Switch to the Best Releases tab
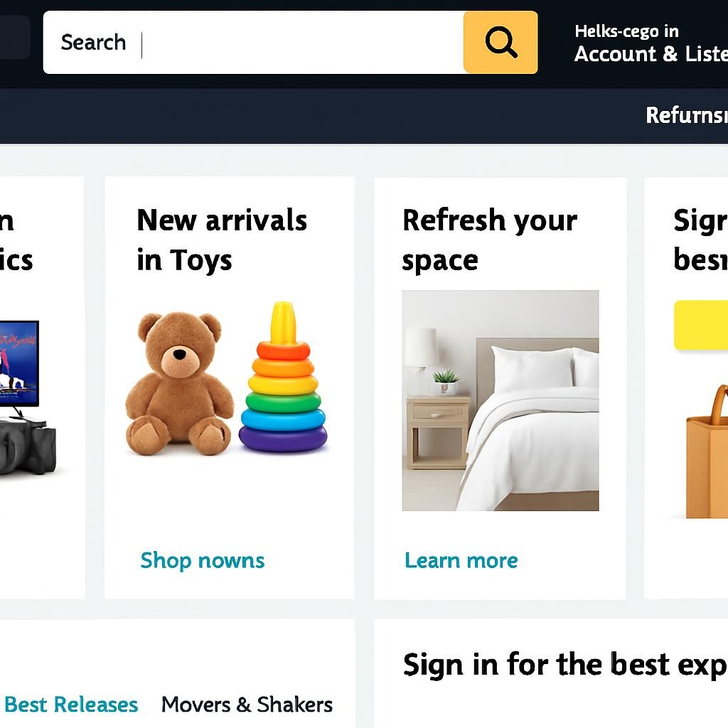 tap(72, 705)
